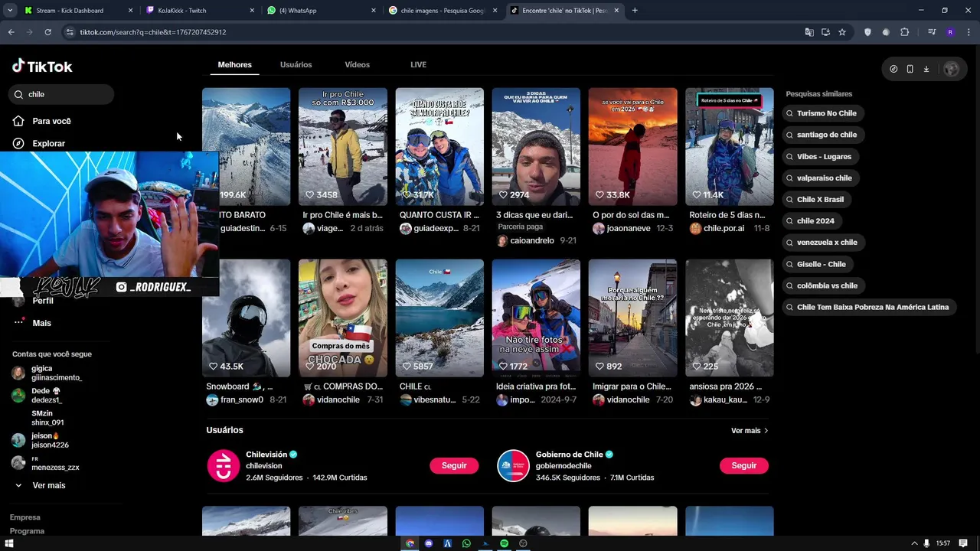Click the Windows Start button

[9, 543]
